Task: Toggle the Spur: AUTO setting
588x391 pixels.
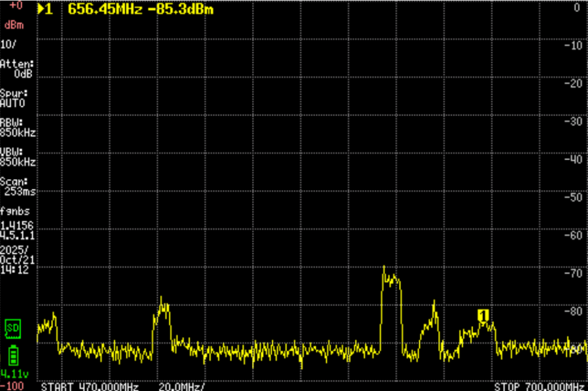Action: pos(14,98)
